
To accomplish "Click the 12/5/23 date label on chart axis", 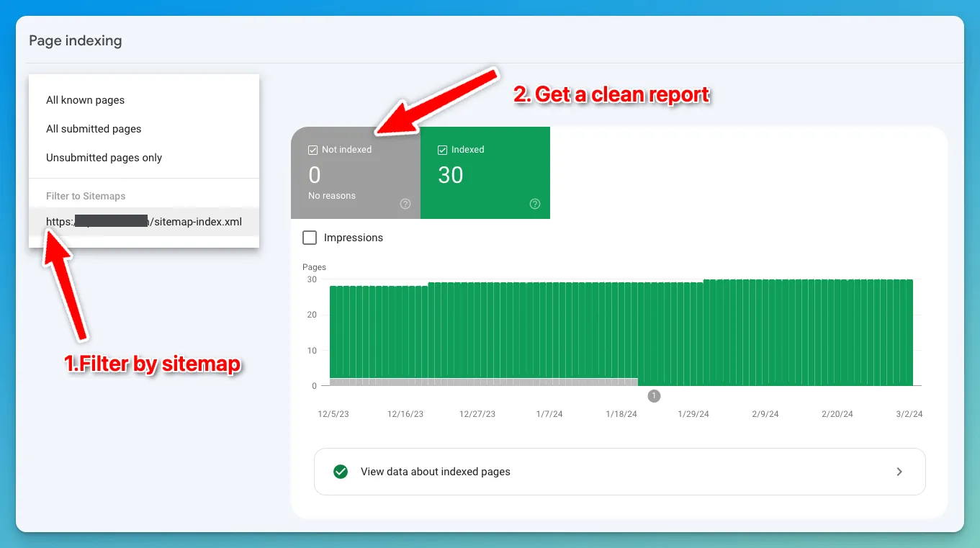I will 333,414.
